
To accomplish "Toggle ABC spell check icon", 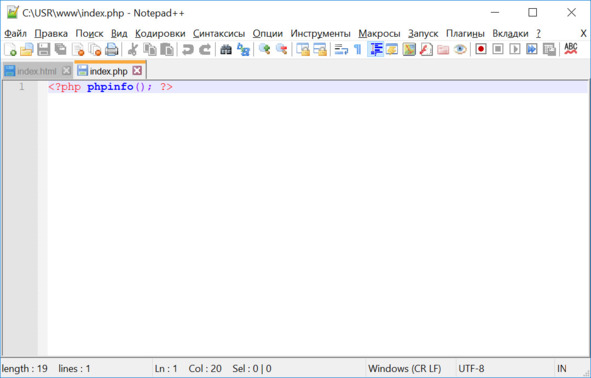I will [x=571, y=49].
